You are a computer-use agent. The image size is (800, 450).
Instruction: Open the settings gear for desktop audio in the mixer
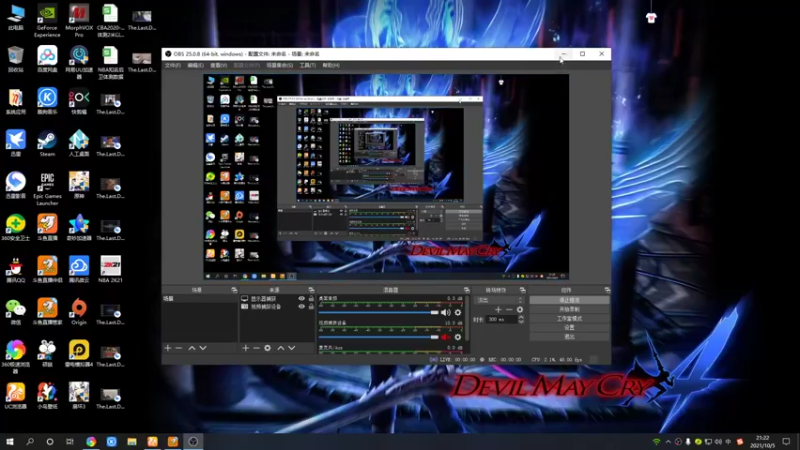(x=458, y=312)
